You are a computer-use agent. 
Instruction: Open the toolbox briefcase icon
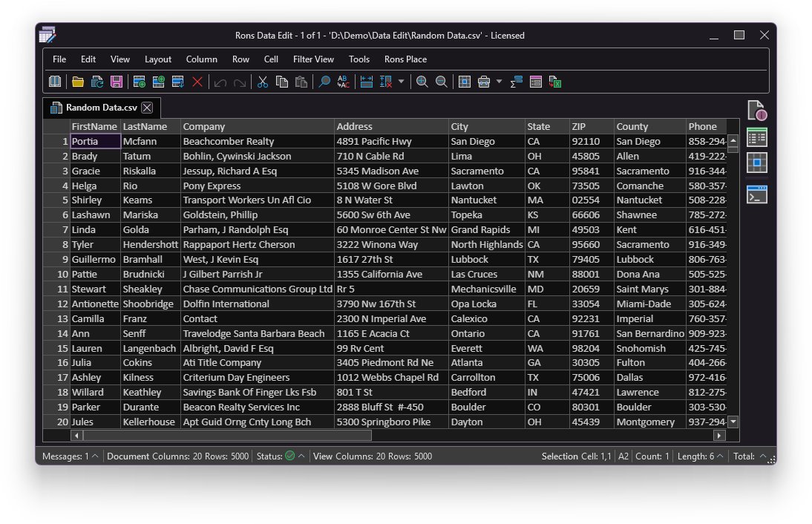pos(484,82)
